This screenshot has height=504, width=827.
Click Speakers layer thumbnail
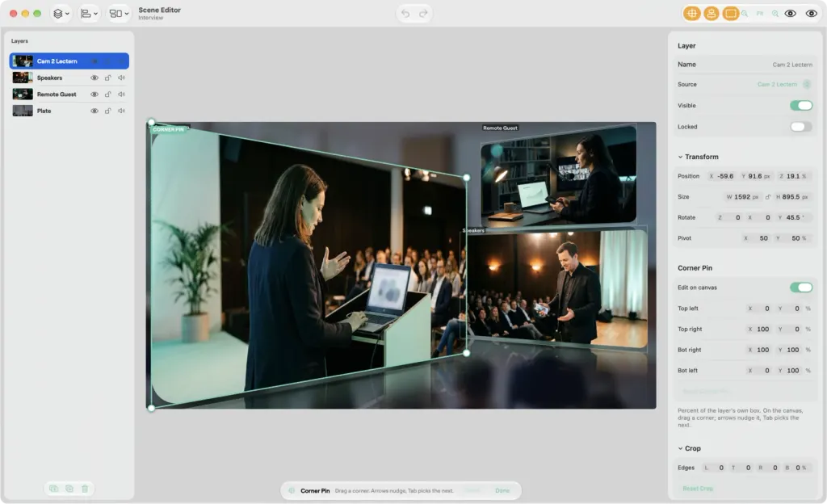tap(23, 78)
